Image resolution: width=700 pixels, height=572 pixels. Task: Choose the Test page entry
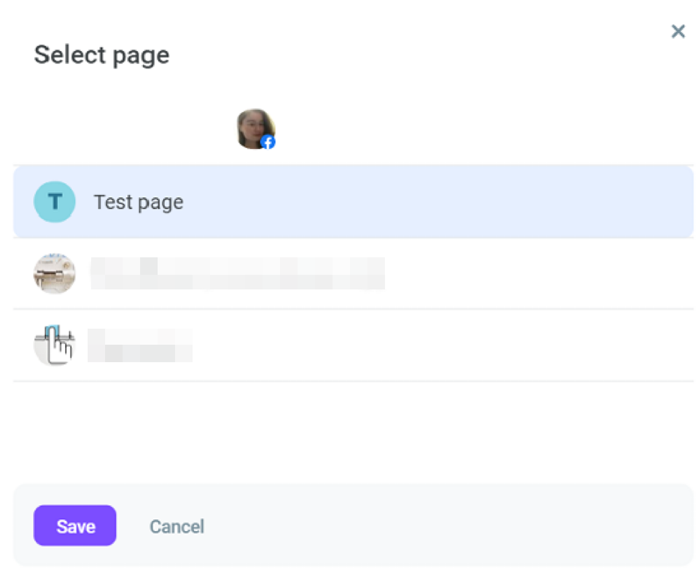pyautogui.click(x=353, y=202)
